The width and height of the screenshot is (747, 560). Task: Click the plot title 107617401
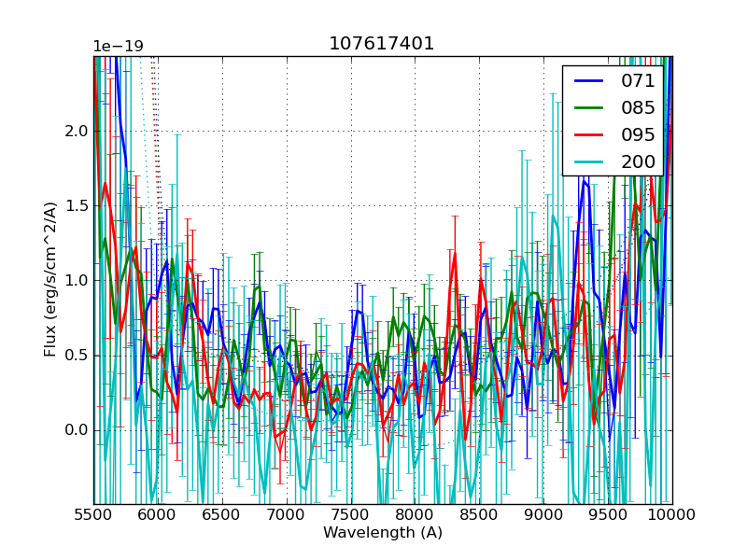pyautogui.click(x=381, y=44)
